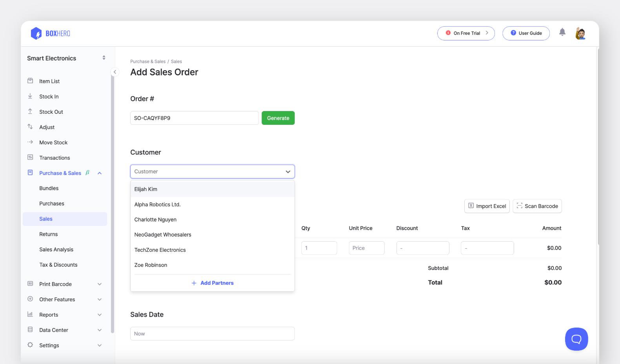Click the Qty input field
The image size is (620, 364).
319,248
